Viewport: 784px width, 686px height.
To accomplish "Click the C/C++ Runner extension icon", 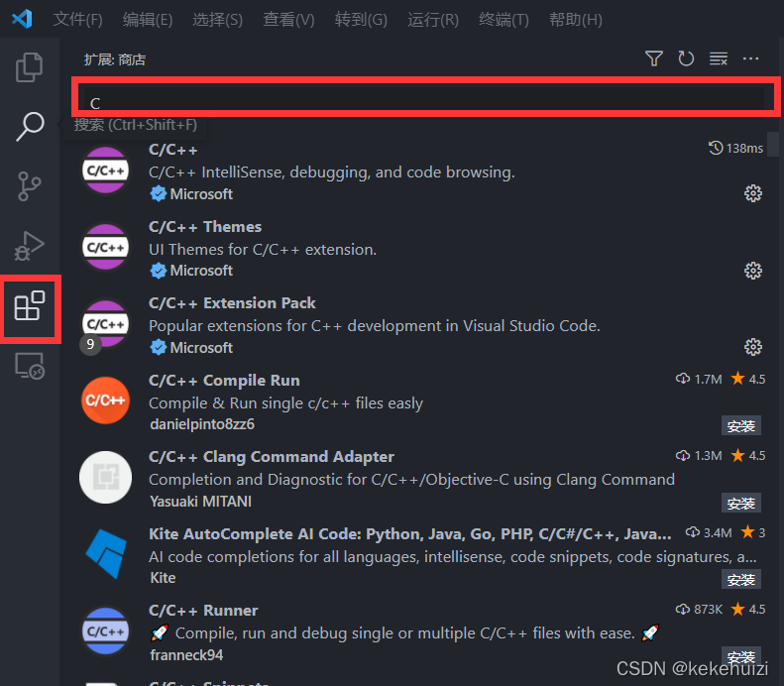I will pos(105,631).
